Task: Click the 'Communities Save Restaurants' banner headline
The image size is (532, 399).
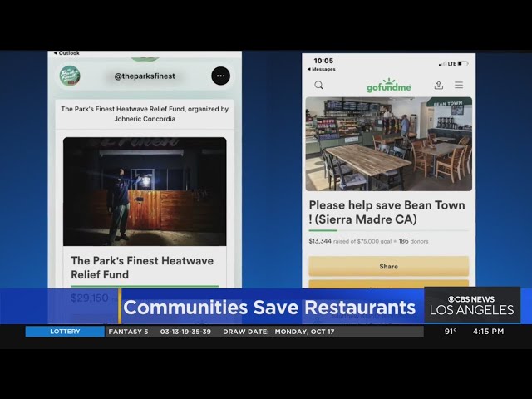Action: click(x=269, y=308)
